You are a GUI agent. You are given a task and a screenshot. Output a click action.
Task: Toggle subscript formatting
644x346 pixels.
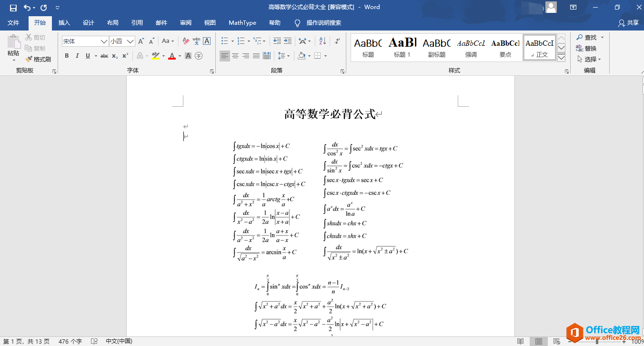115,56
